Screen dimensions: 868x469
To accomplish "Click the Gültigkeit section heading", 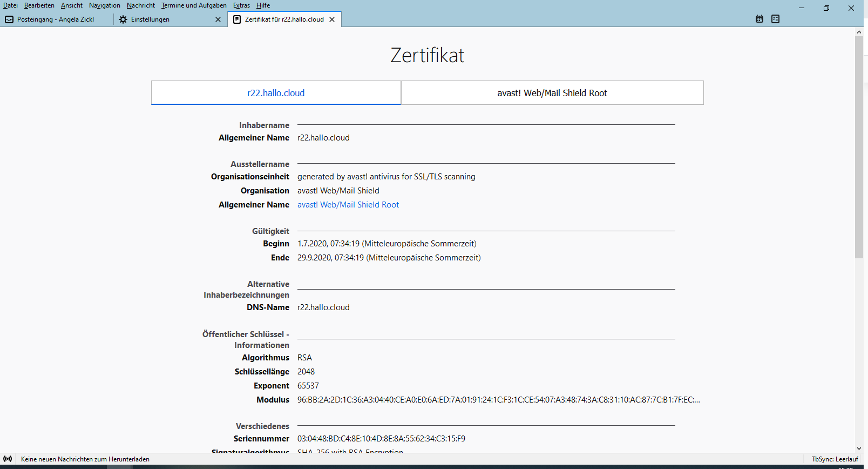I will [270, 231].
